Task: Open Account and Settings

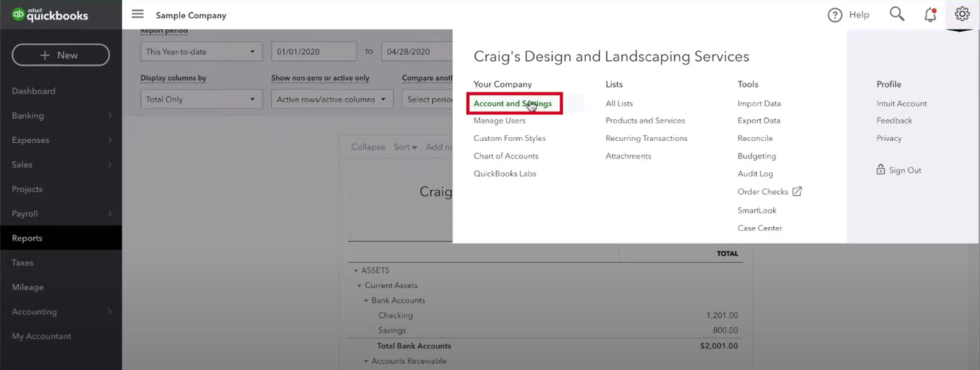Action: (x=512, y=104)
